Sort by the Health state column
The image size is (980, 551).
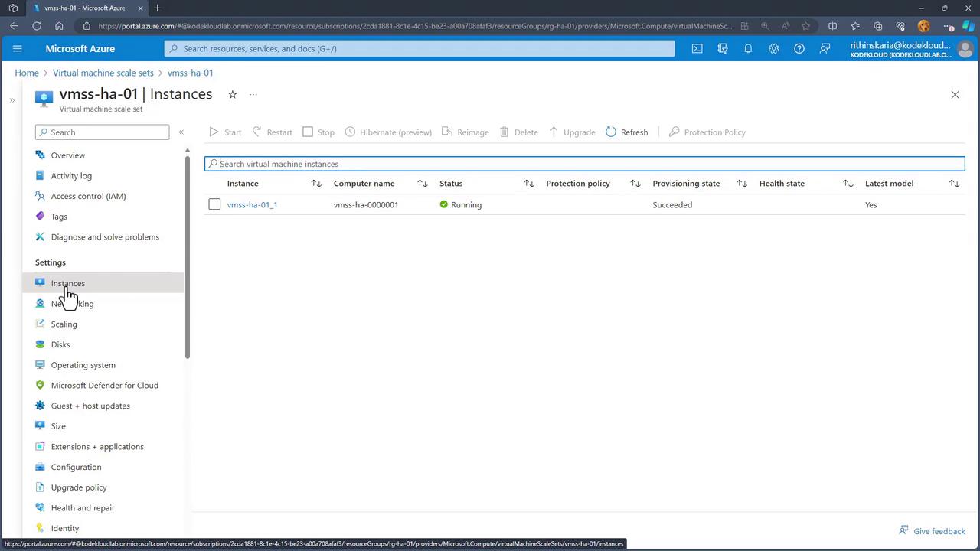(x=848, y=184)
